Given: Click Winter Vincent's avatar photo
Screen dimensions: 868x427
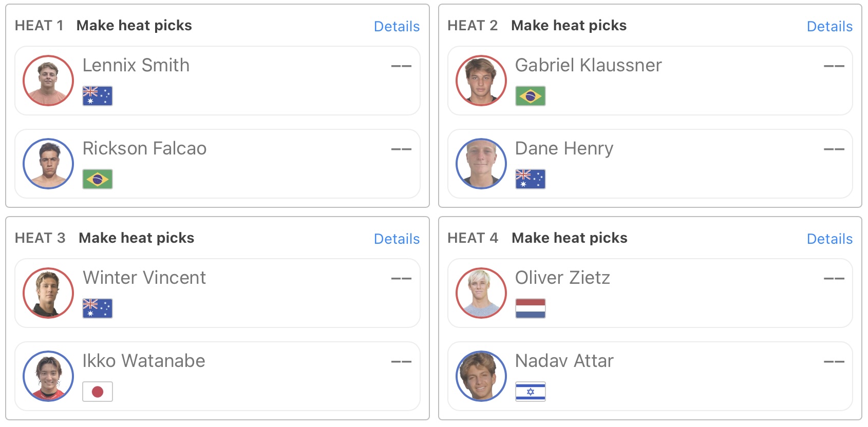Looking at the screenshot, I should pos(48,293).
